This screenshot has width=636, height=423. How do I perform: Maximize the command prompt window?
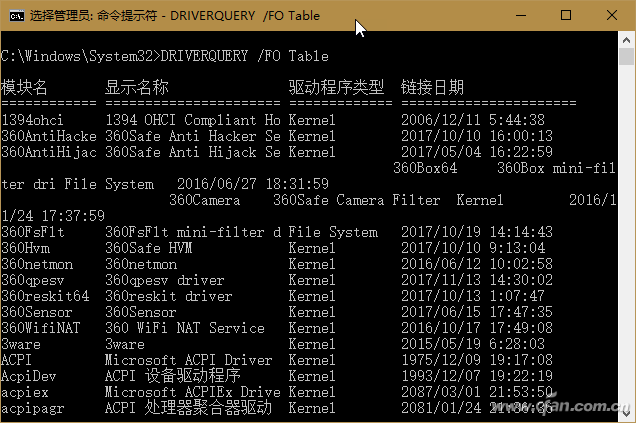pos(566,15)
